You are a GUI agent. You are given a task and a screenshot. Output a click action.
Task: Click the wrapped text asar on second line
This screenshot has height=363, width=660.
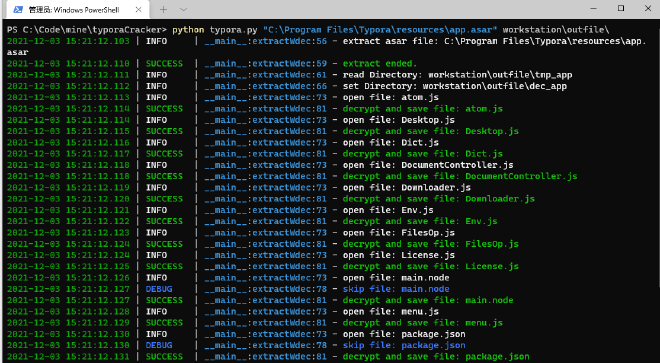tap(17, 52)
